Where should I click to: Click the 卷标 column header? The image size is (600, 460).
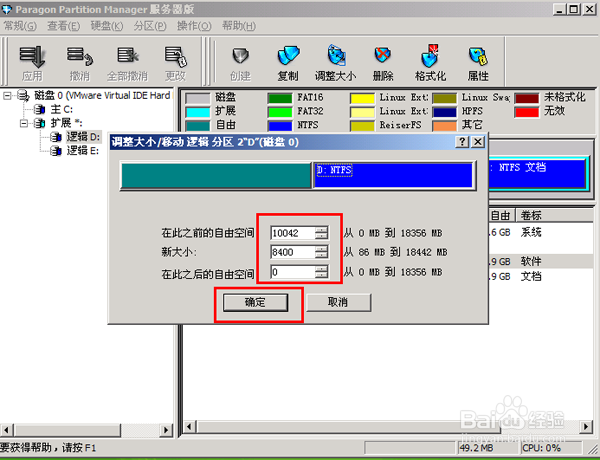(x=554, y=215)
